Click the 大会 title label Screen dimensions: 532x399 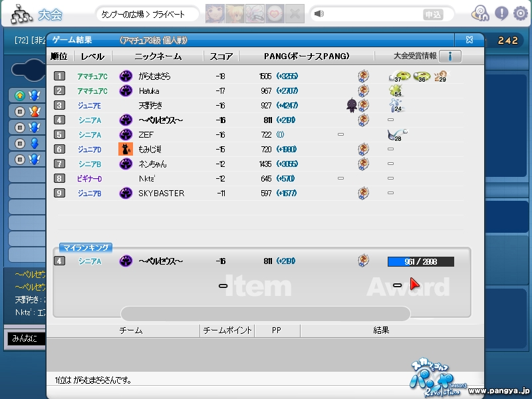tap(51, 15)
